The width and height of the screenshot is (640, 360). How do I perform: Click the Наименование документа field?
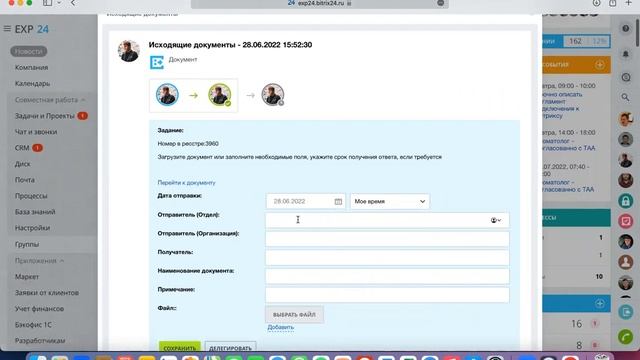pos(387,276)
